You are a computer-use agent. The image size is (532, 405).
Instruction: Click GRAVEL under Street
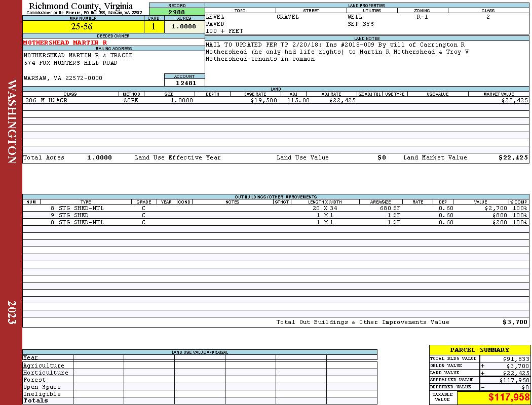tap(288, 17)
